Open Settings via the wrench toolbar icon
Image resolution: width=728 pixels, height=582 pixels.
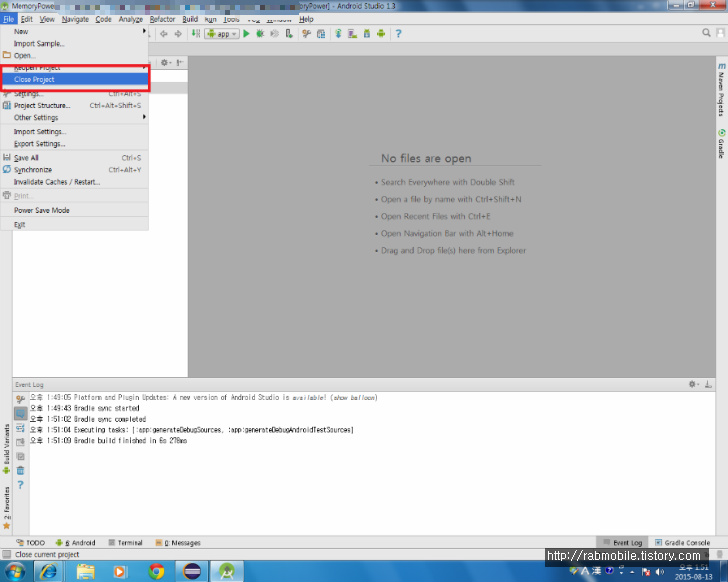pyautogui.click(x=306, y=33)
